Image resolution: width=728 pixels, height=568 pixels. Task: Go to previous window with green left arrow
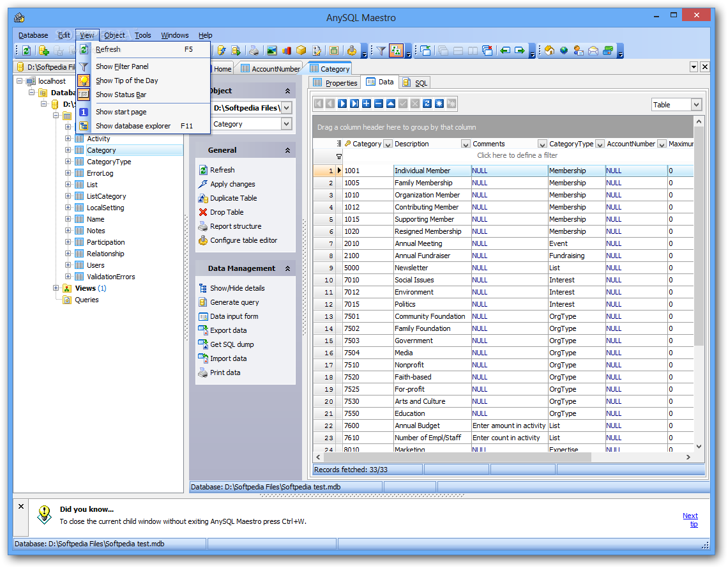505,50
